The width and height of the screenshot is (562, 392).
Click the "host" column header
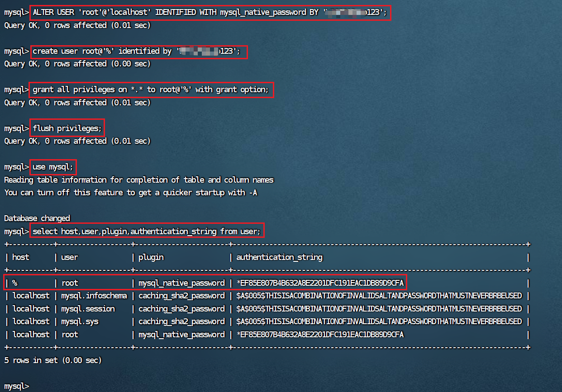(x=20, y=257)
